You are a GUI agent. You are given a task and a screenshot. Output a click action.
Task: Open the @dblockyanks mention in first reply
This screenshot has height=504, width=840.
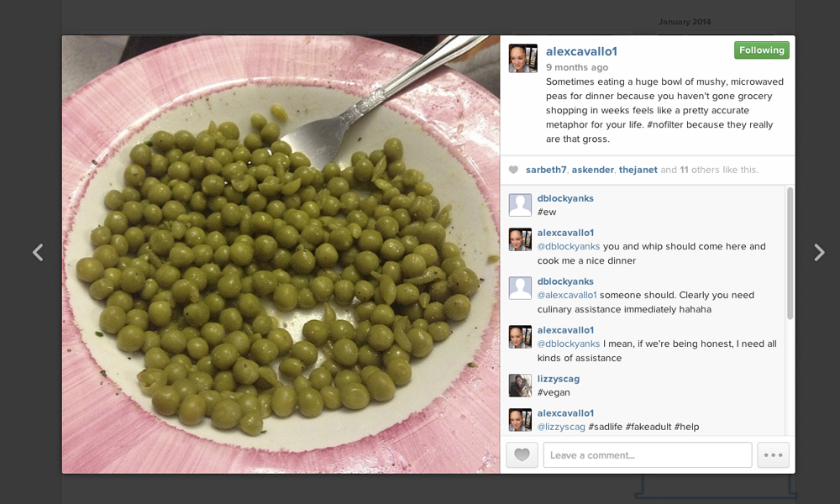569,246
